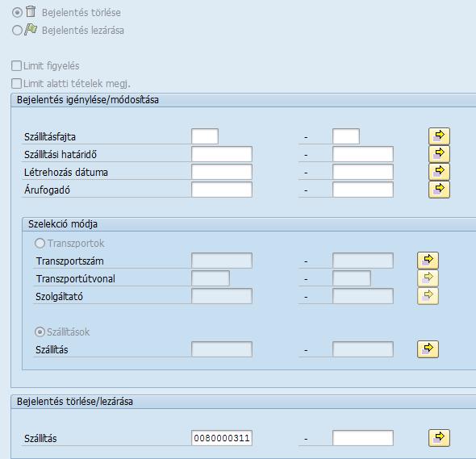Click the Szállítási határidő upper value field
Image resolution: width=476 pixels, height=459 pixels.
[x=363, y=154]
